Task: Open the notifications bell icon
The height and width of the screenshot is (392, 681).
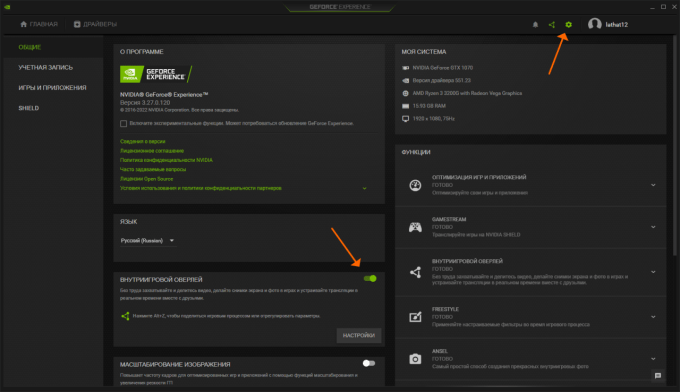Action: (535, 25)
